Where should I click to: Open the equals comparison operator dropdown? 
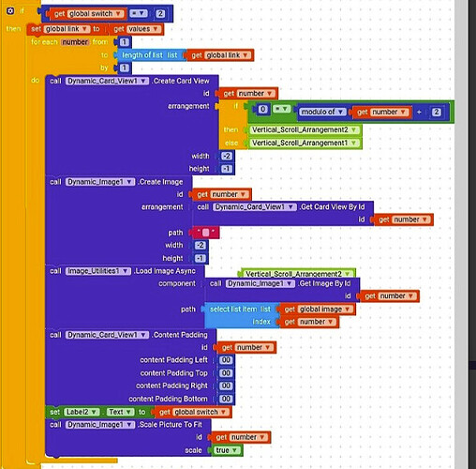click(x=139, y=13)
